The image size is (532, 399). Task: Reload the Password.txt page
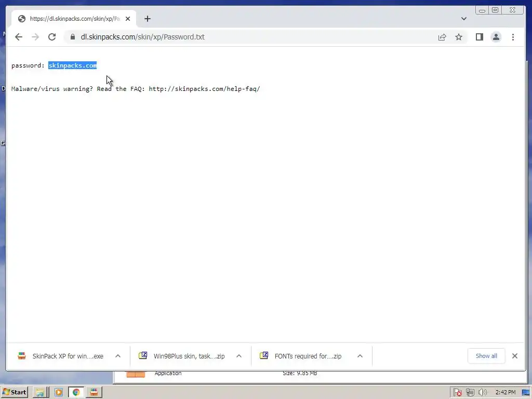tap(52, 37)
